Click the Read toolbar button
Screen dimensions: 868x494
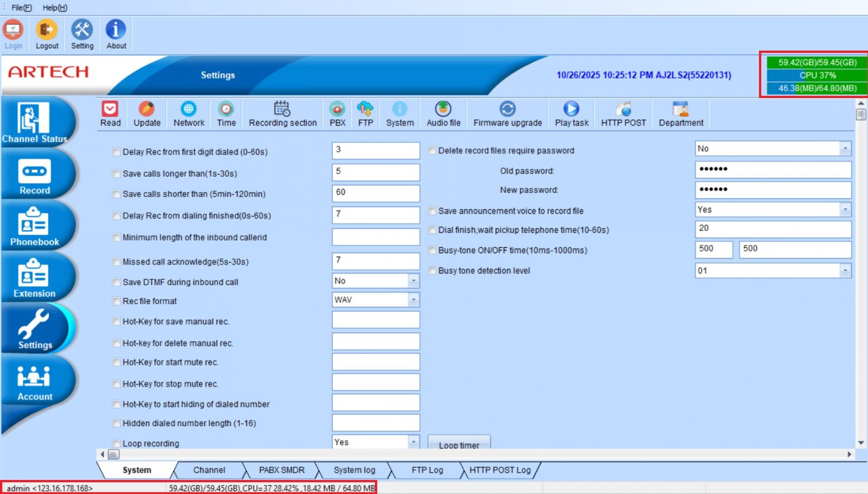coord(110,114)
